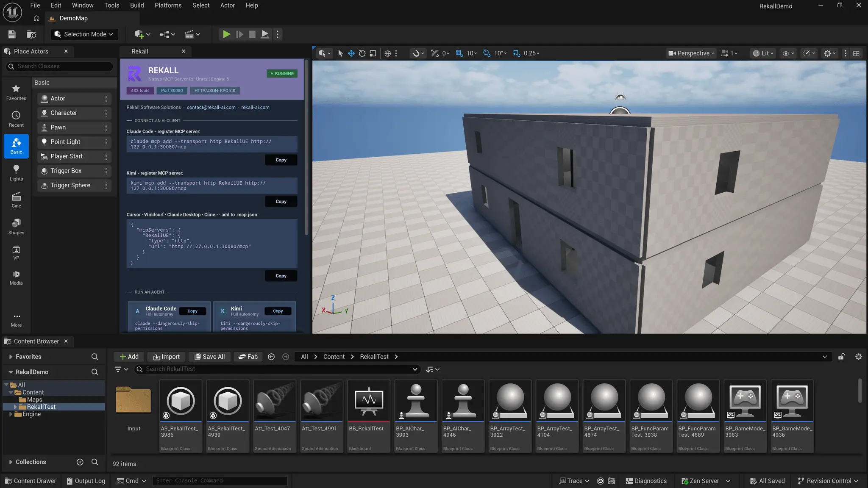
Task: Open Fab from the Content Browser
Action: (x=248, y=357)
